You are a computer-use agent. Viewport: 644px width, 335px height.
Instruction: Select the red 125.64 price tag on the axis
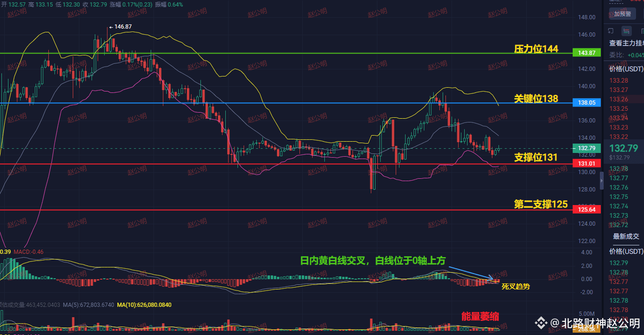click(588, 210)
